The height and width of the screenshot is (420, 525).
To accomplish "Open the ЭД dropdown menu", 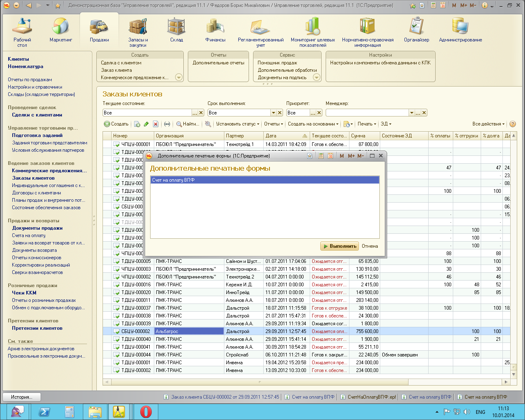I will (x=386, y=124).
